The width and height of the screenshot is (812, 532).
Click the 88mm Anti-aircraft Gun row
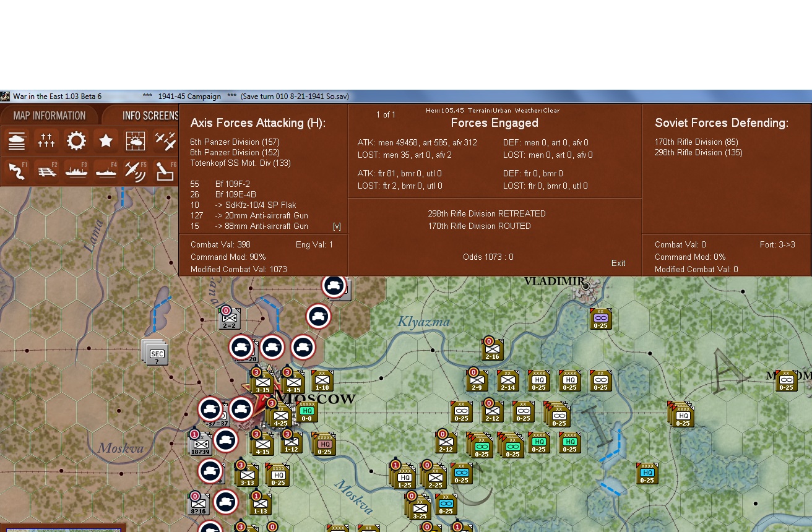(x=249, y=226)
